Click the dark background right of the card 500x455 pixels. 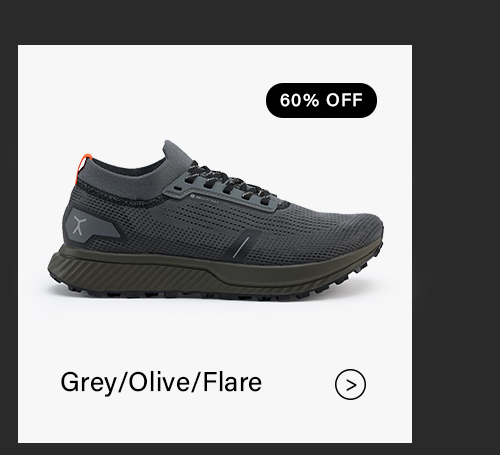click(456, 233)
